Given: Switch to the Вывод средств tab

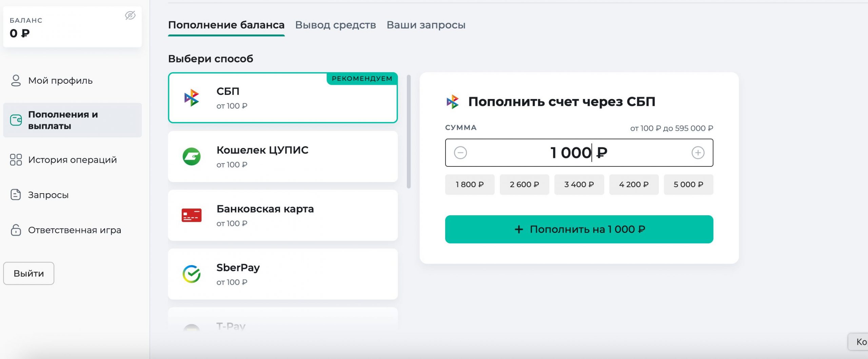Looking at the screenshot, I should click(335, 25).
